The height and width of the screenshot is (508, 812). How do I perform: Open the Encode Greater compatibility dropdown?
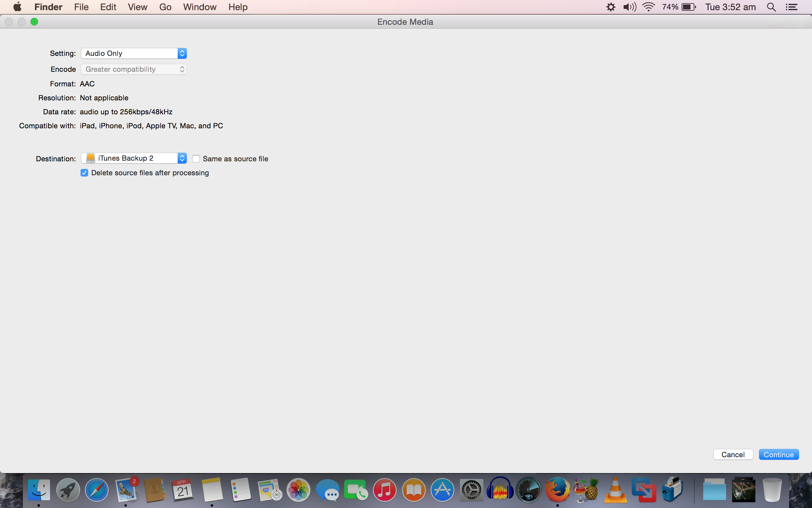click(134, 69)
